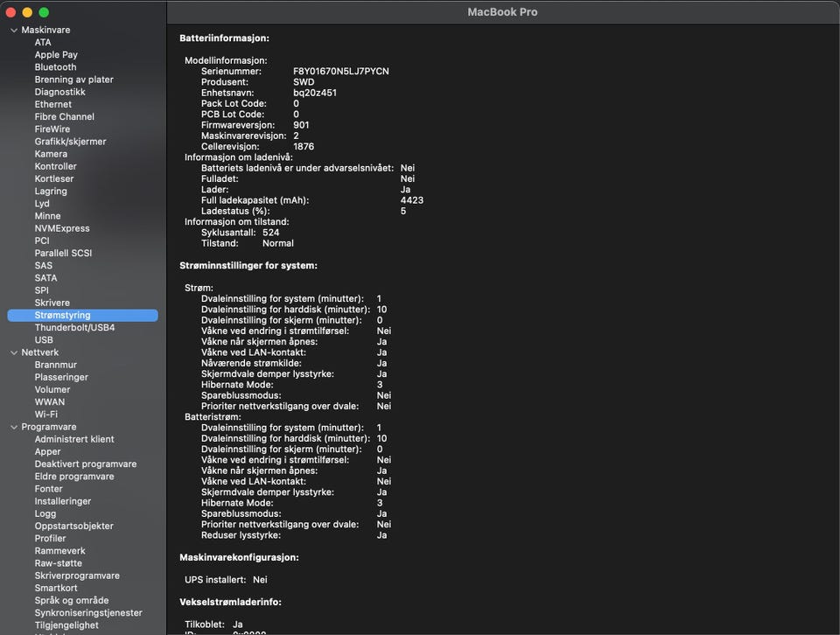Open Wi-Fi under Nettverk
This screenshot has height=635, width=840.
tap(46, 415)
